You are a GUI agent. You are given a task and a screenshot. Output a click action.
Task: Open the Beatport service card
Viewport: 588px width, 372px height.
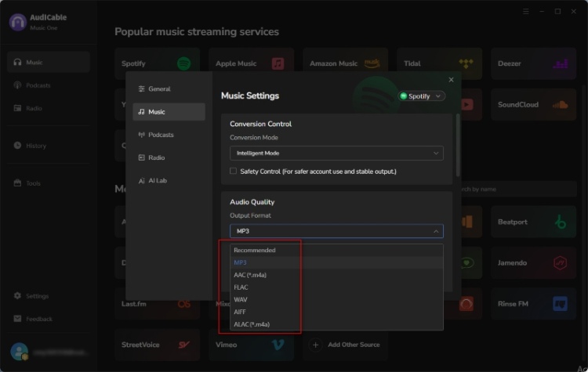tap(533, 222)
